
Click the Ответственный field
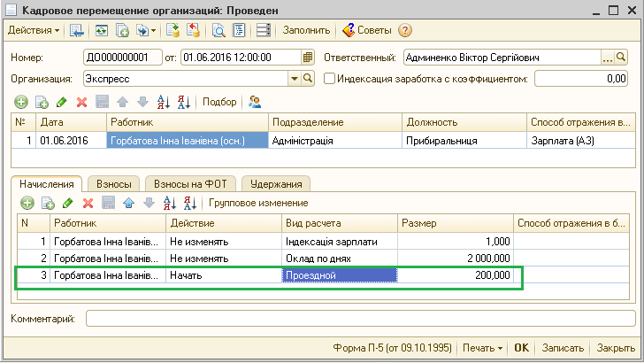(502, 58)
